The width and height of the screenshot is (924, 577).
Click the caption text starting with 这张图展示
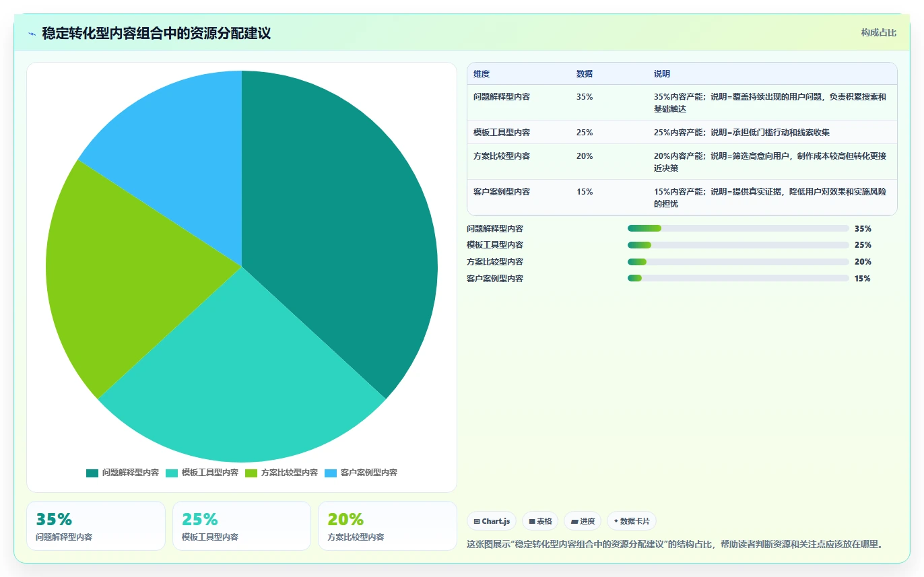click(x=675, y=544)
